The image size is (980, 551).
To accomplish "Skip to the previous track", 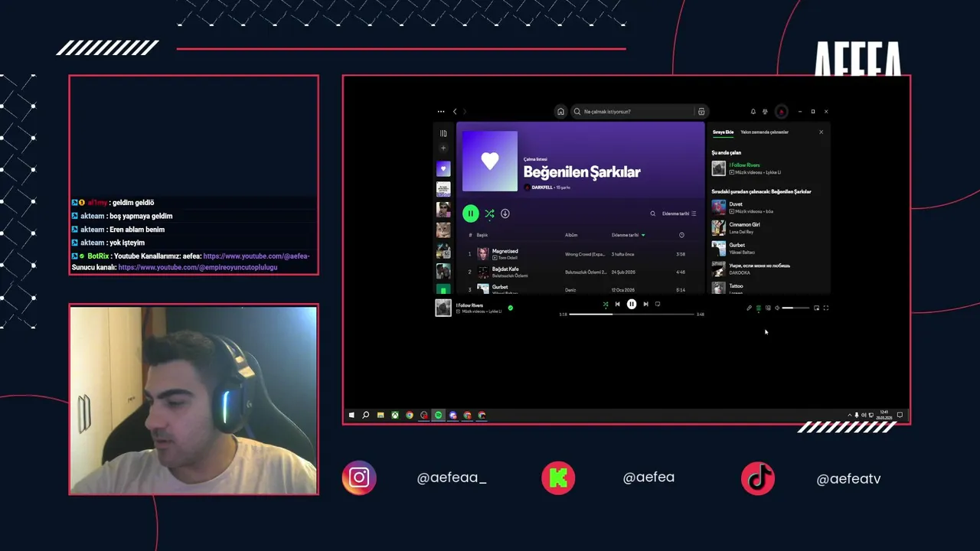I will 618,304.
